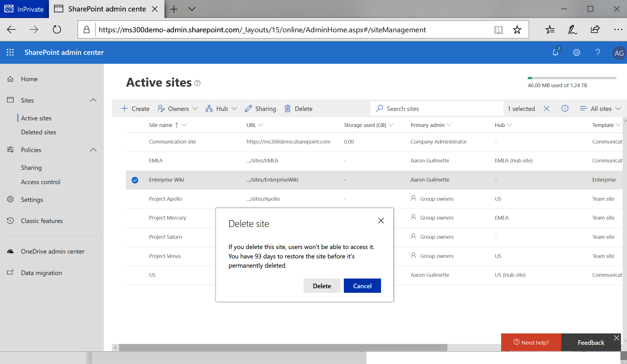Open the site info panel icon
This screenshot has height=364, width=627.
[565, 109]
